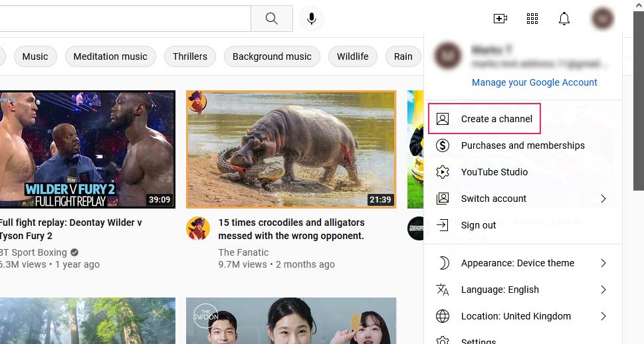This screenshot has width=644, height=344.
Task: Click title Full fight replay: Deontay Wilder
Action: pyautogui.click(x=70, y=229)
